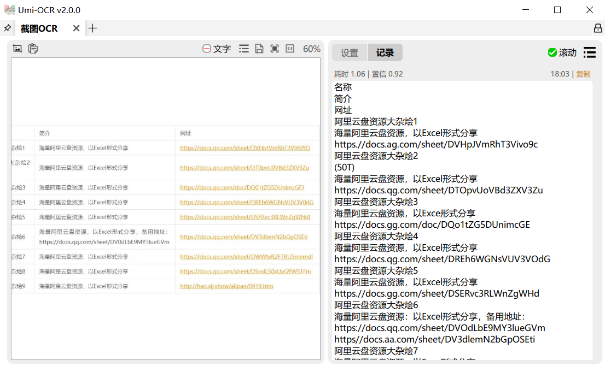Click the hao.alj.show link in image
605x366 pixels.
click(x=226, y=286)
